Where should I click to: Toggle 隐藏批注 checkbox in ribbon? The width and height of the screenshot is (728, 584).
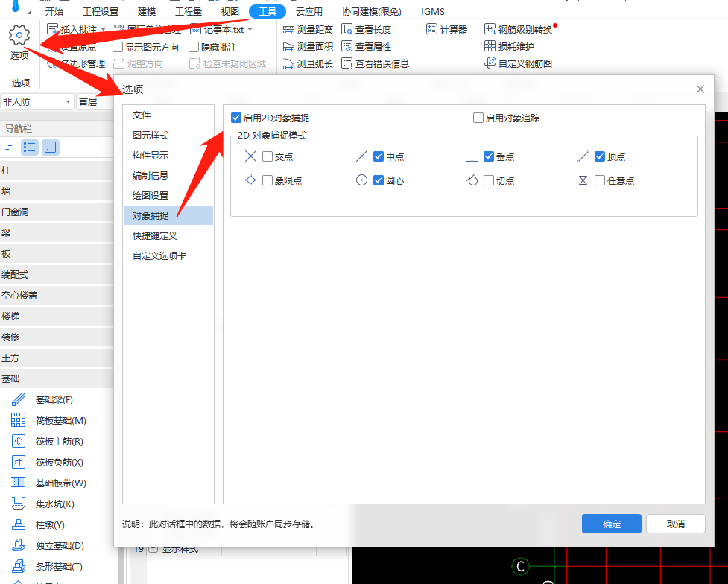[194, 47]
